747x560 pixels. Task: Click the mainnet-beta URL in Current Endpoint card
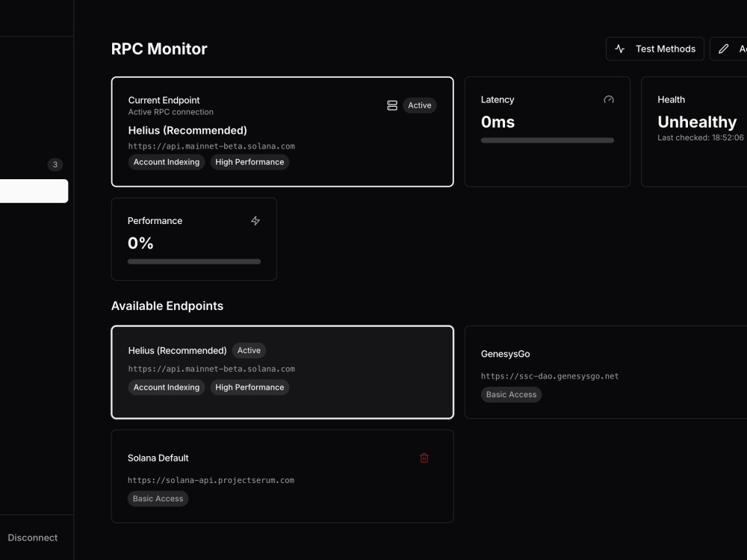211,146
